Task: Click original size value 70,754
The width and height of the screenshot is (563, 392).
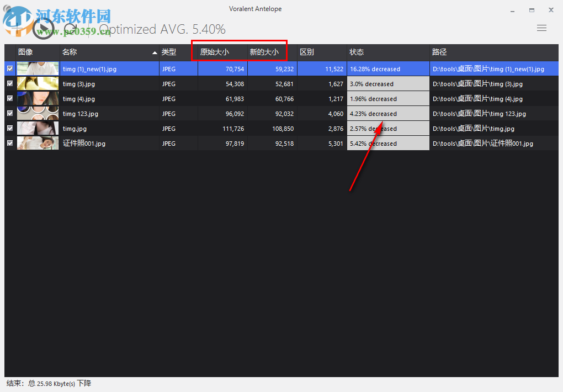Action: [x=235, y=69]
